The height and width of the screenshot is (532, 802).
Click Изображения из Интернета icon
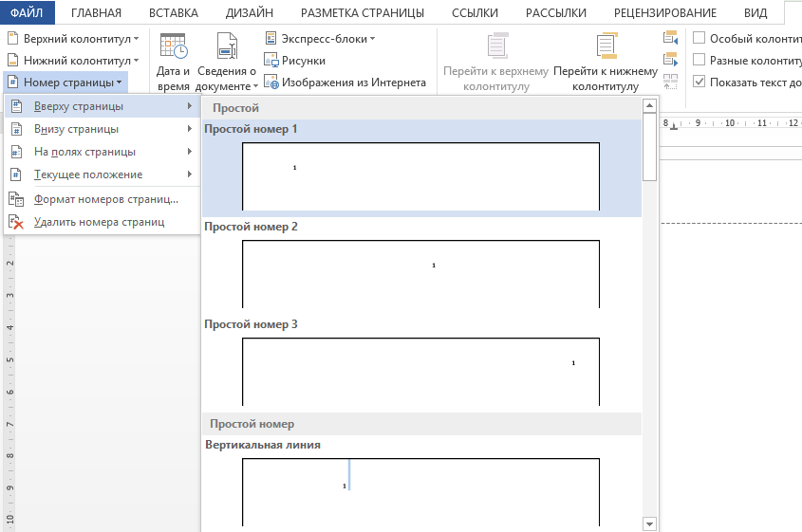point(271,83)
